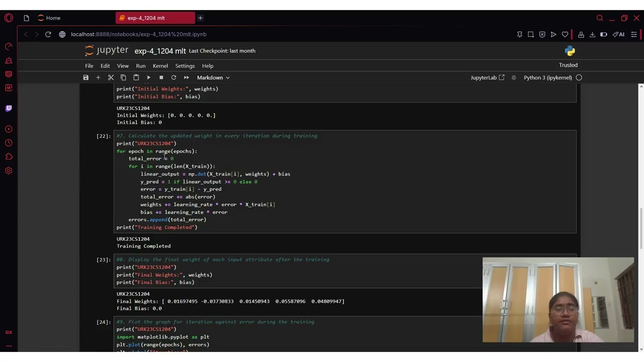
Task: Click the debugger bug icon
Action: (514, 77)
